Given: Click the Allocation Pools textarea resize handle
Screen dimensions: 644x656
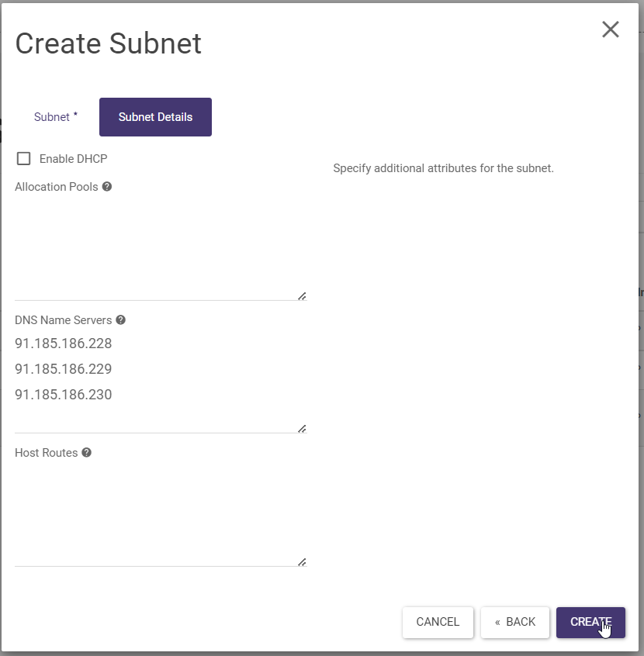Looking at the screenshot, I should click(302, 295).
